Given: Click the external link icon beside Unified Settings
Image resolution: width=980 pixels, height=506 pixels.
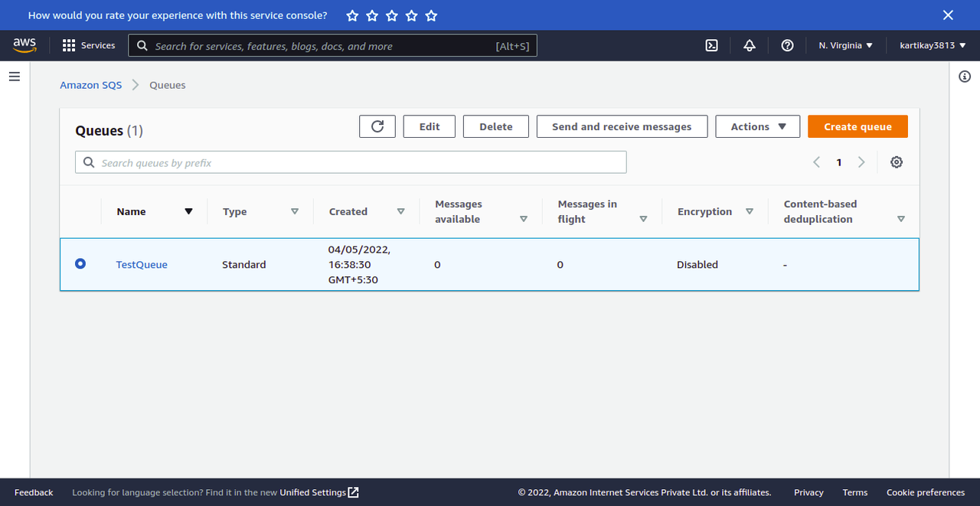Looking at the screenshot, I should click(353, 492).
